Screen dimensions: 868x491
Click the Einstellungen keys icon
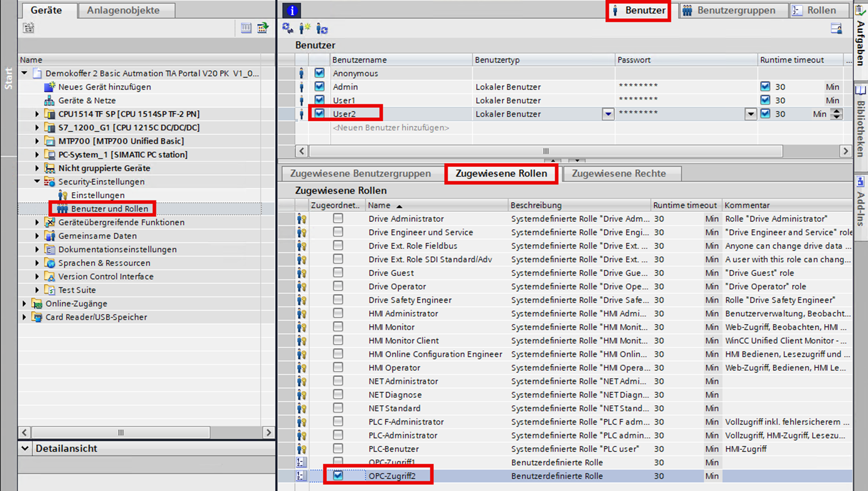[x=63, y=195]
